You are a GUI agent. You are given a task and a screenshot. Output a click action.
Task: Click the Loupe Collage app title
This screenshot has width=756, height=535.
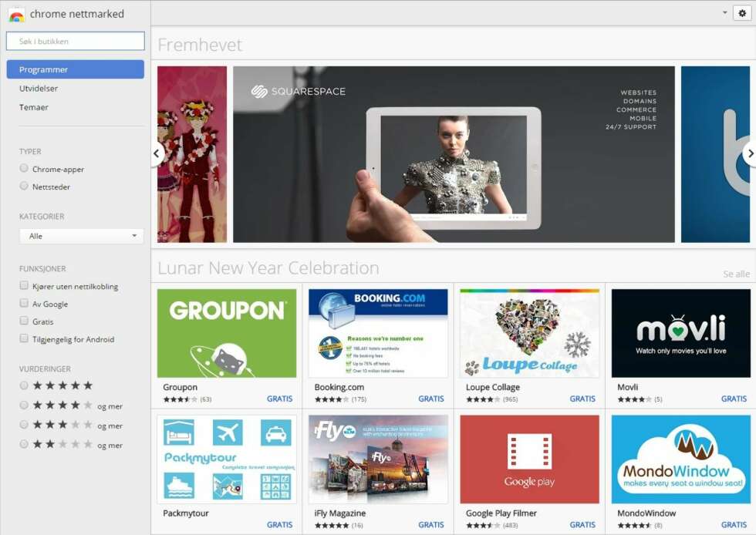coord(493,387)
